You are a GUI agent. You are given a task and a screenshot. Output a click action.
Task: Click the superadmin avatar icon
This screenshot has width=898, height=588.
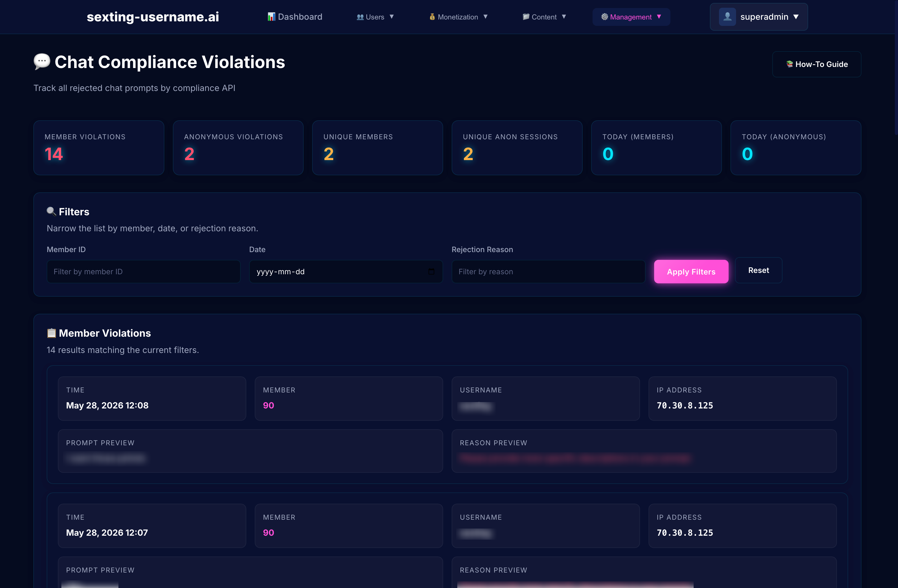pos(728,17)
